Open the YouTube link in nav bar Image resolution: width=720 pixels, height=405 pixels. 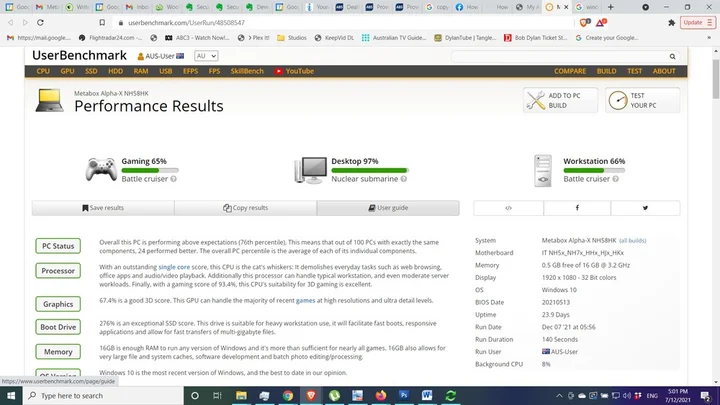point(294,71)
